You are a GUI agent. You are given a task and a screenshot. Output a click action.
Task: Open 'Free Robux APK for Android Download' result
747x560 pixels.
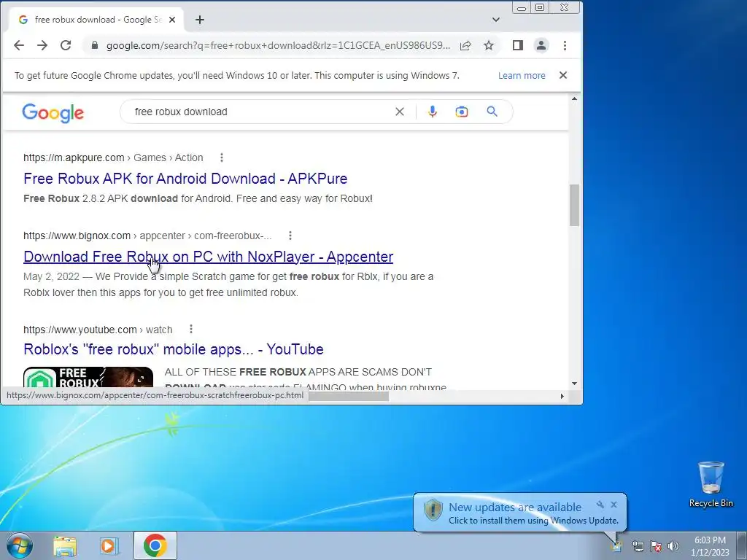[185, 179]
